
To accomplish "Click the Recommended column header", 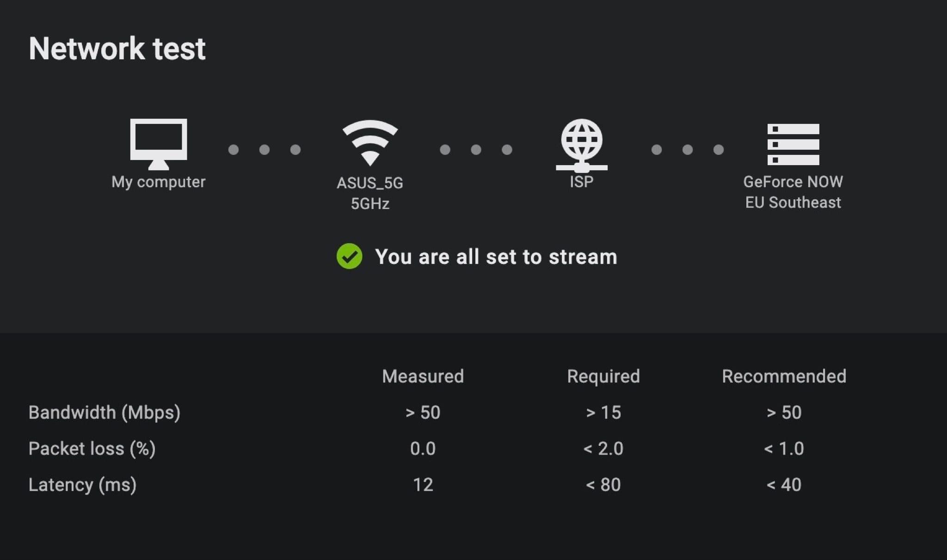I will point(784,376).
